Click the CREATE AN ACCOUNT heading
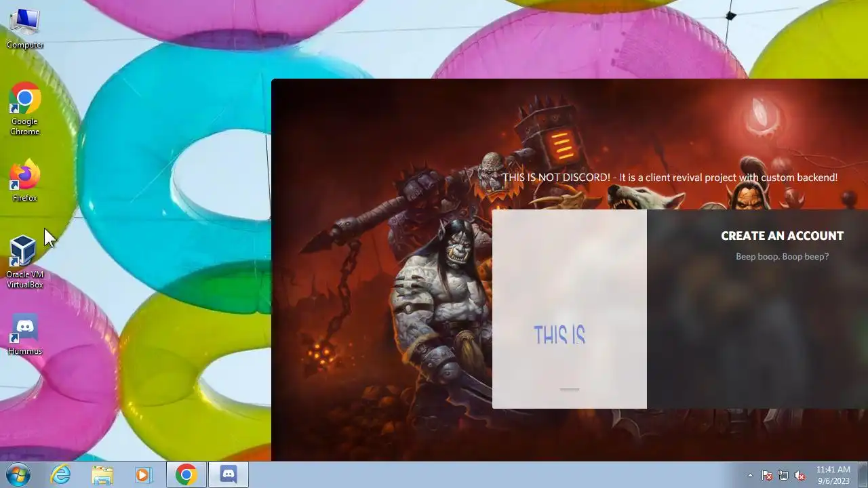This screenshot has width=868, height=488. [x=782, y=236]
